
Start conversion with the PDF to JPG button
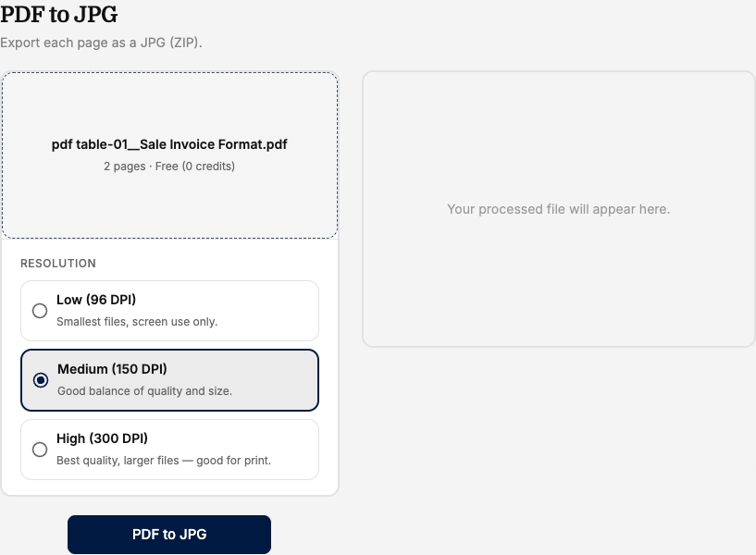[x=169, y=535]
